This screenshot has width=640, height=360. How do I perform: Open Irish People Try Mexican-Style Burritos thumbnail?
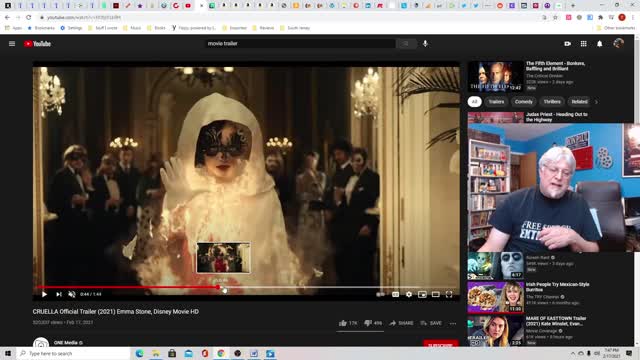point(496,297)
